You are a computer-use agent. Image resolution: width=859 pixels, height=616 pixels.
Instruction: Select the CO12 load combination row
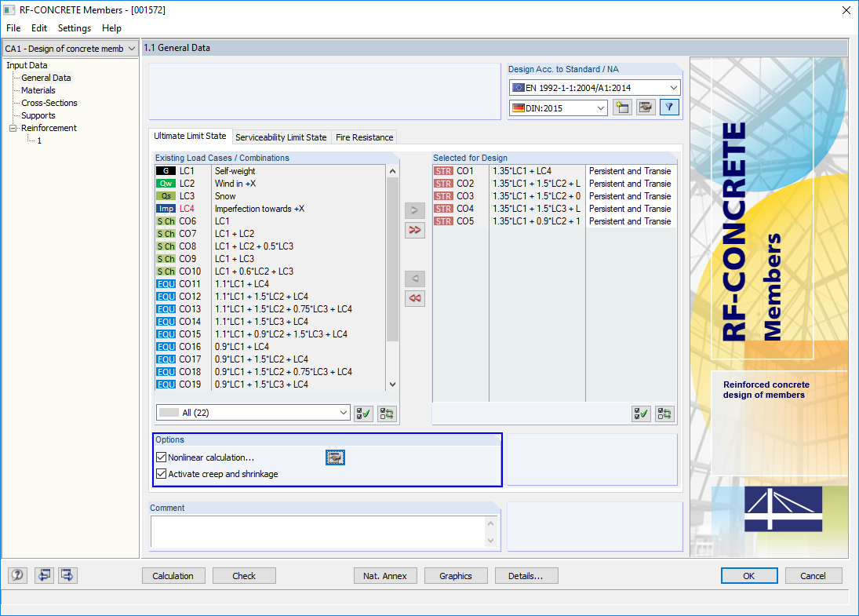[271, 297]
